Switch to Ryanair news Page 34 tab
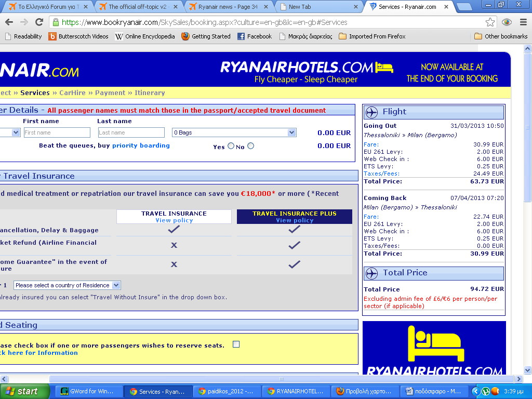The image size is (532, 399). coord(228,7)
